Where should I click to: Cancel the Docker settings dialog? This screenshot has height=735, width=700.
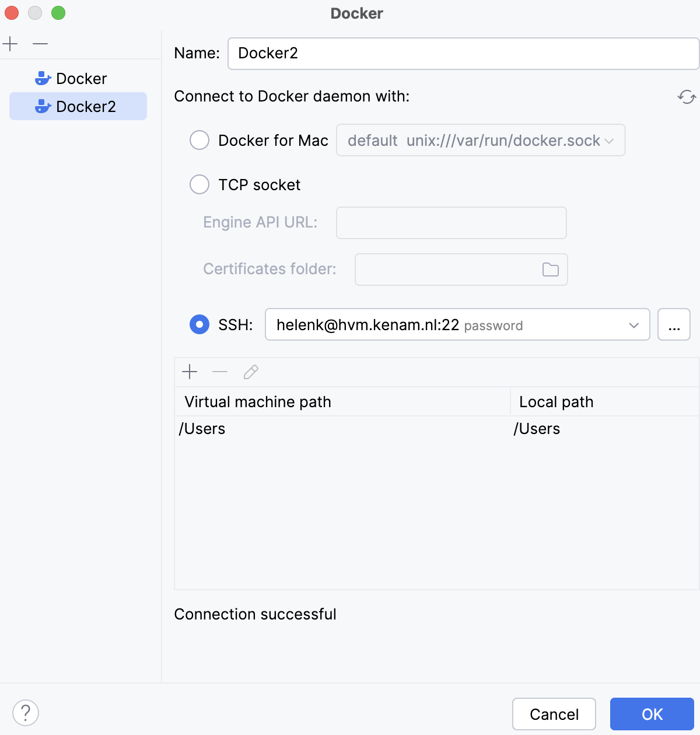pyautogui.click(x=554, y=714)
